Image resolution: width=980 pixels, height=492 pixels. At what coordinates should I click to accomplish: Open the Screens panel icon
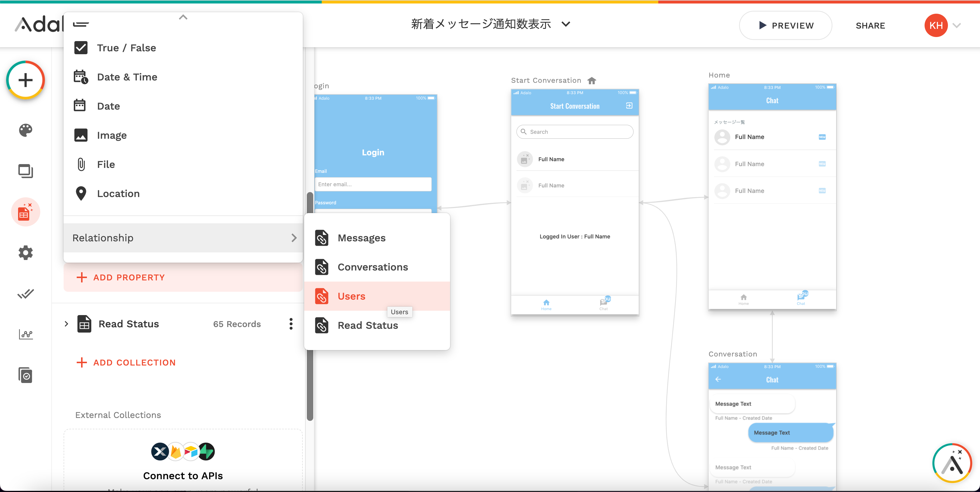pos(25,171)
